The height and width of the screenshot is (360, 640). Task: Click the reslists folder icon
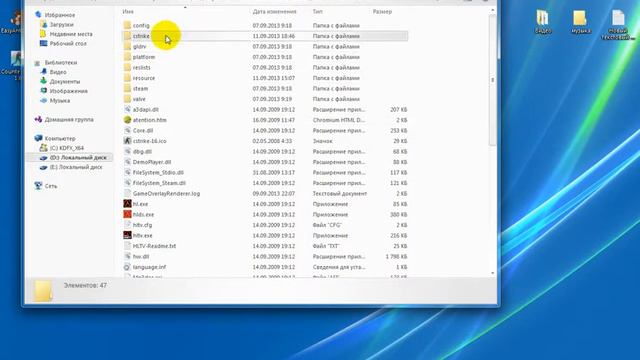click(x=127, y=67)
